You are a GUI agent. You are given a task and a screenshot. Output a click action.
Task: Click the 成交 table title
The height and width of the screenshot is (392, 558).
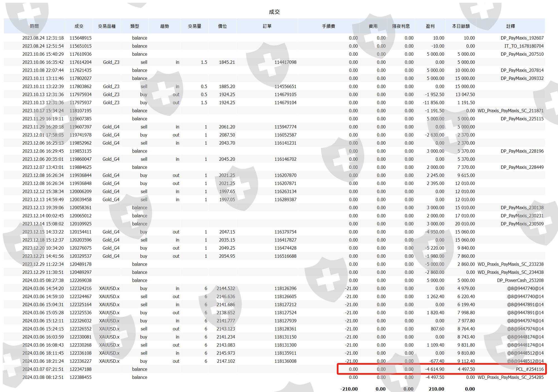[274, 12]
